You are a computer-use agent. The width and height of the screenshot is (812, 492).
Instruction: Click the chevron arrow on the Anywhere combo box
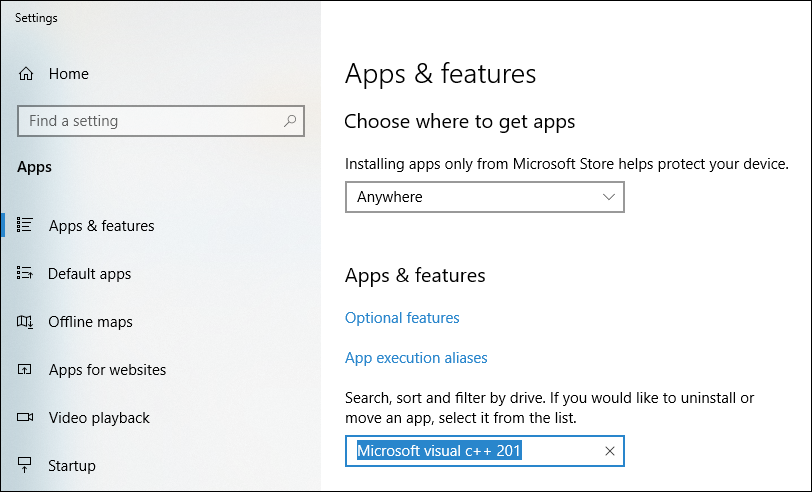pyautogui.click(x=609, y=197)
